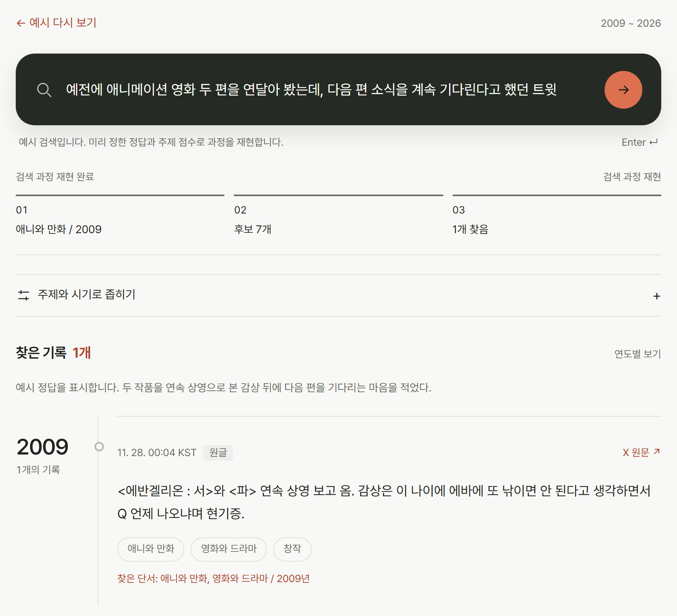Click '찾은 기록 1개' heading
The image size is (677, 616).
[54, 353]
